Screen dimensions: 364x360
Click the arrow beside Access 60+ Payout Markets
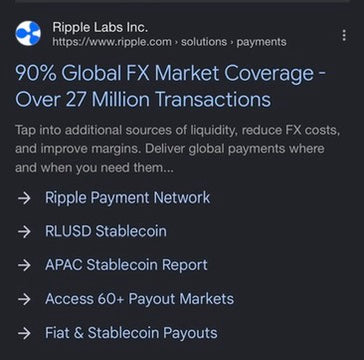(24, 299)
